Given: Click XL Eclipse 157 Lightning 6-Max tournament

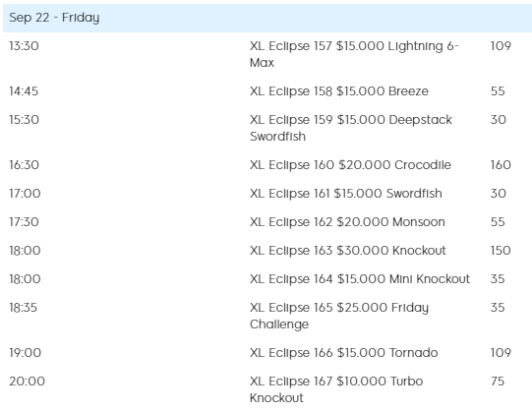Looking at the screenshot, I should (x=354, y=54).
